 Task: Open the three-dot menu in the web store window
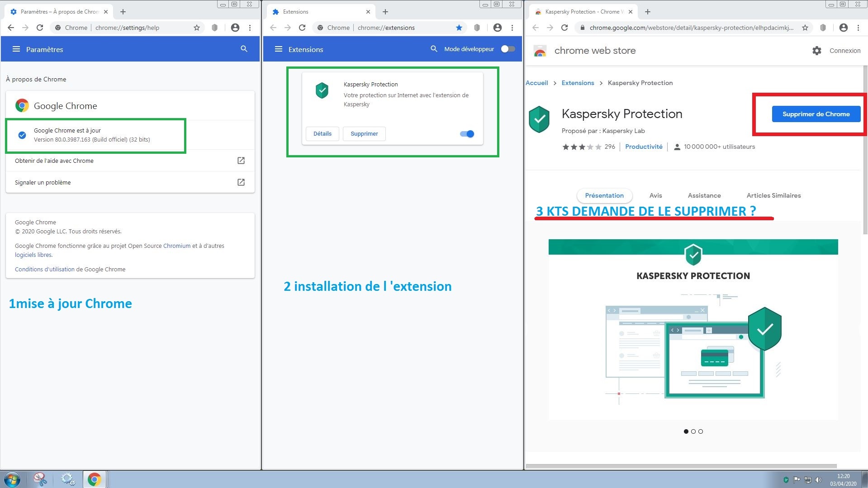[858, 28]
